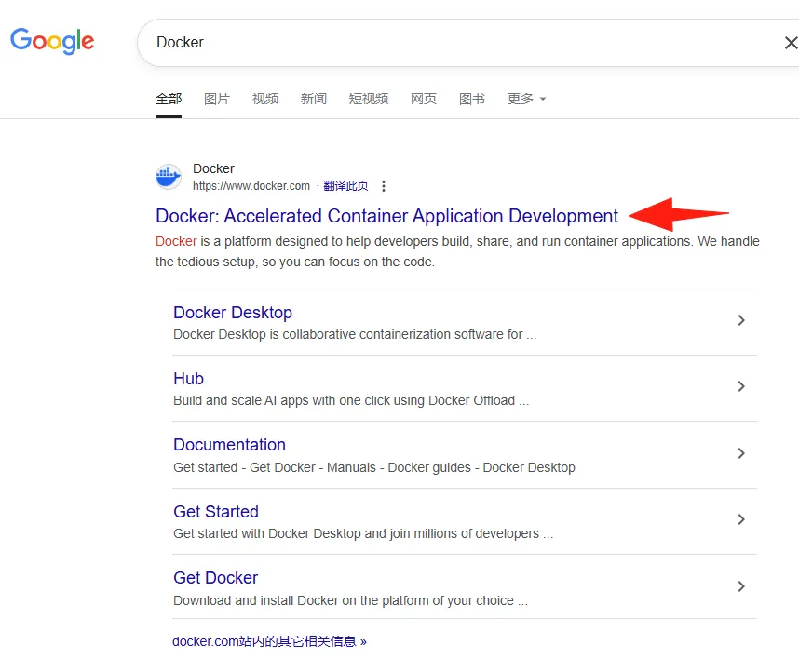799x672 pixels.
Task: Open Docker: Accelerated Container Application Development result
Action: tap(386, 216)
